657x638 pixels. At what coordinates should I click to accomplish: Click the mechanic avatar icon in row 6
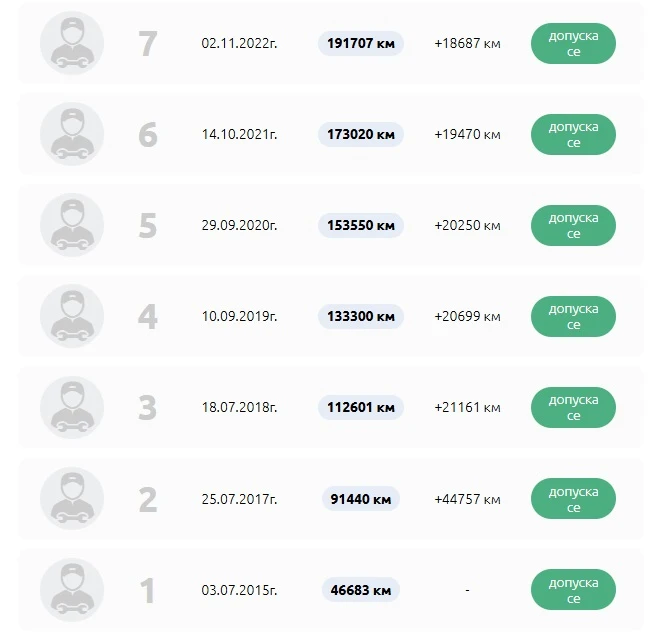pyautogui.click(x=72, y=134)
